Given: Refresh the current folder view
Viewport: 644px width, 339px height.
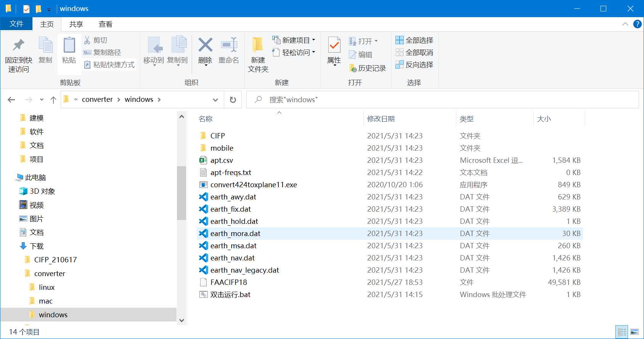Looking at the screenshot, I should pos(233,100).
